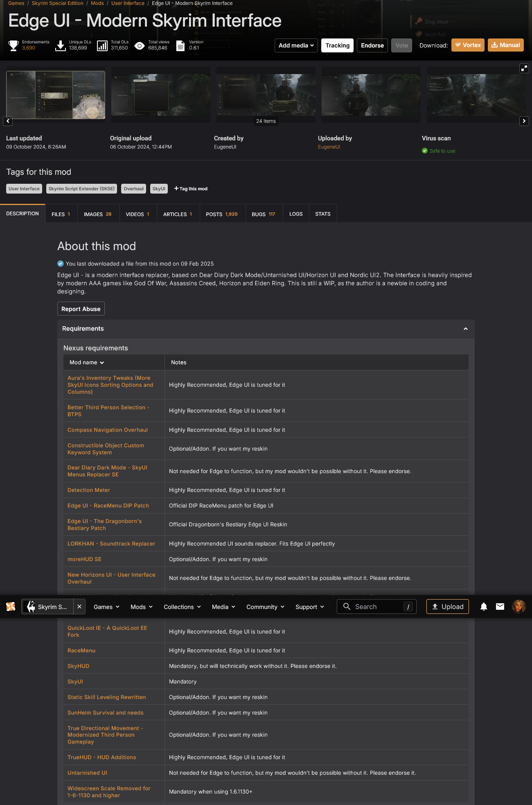The image size is (532, 805).
Task: Open the Videos tab
Action: (138, 214)
